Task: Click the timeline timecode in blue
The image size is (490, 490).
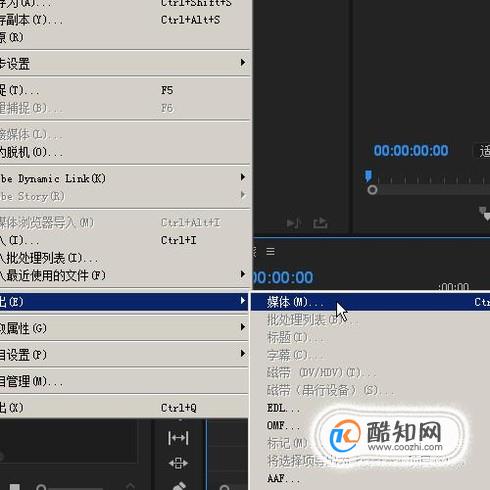Action: tap(283, 278)
